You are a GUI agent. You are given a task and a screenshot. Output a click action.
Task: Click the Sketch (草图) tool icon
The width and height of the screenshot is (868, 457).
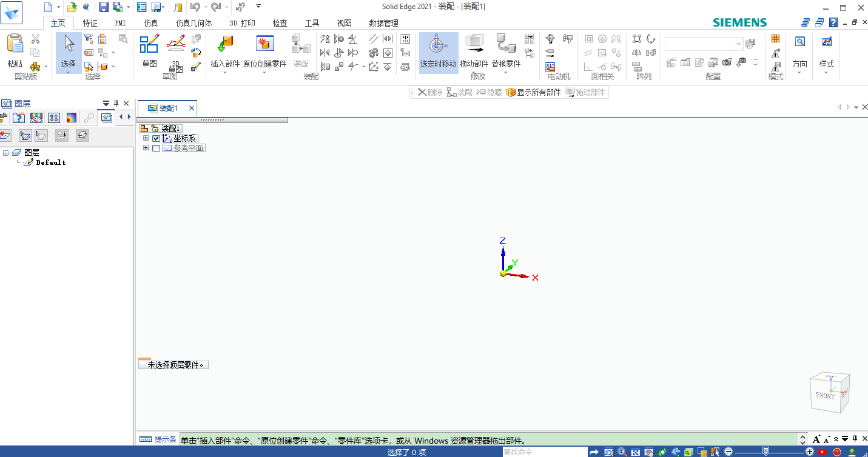(x=149, y=45)
